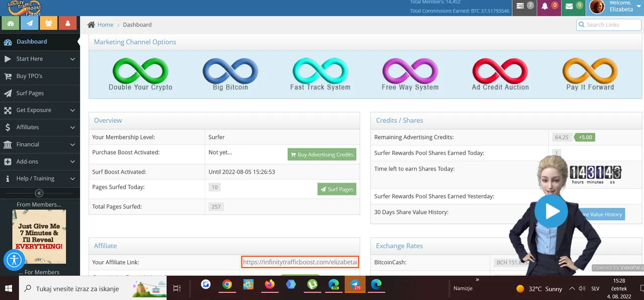Click the 32°C Sunny weather widget

(539, 289)
